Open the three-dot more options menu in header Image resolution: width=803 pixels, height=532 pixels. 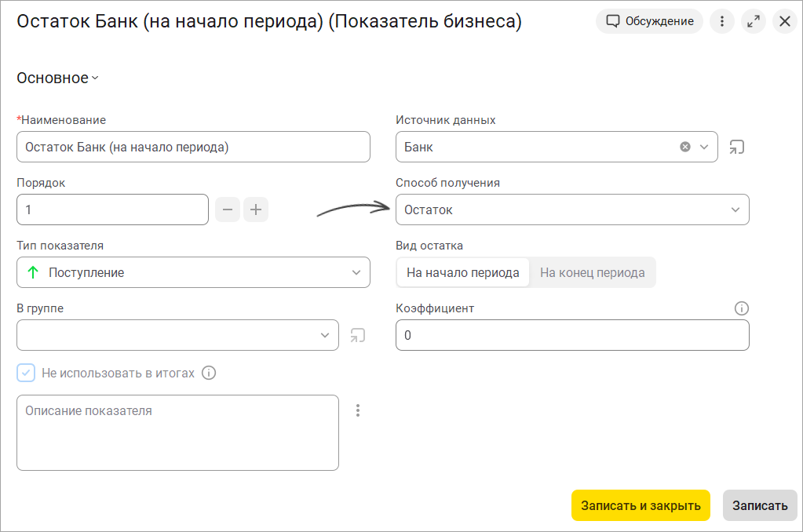[722, 21]
